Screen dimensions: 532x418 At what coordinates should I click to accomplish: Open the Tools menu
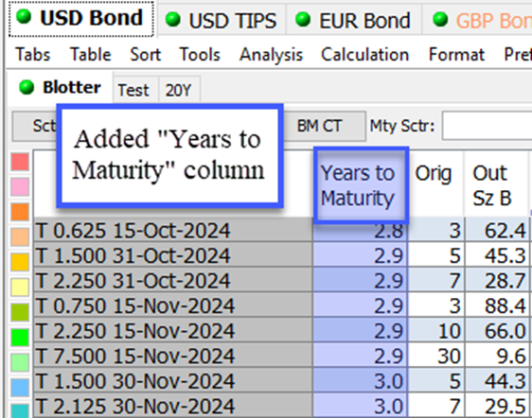click(200, 55)
